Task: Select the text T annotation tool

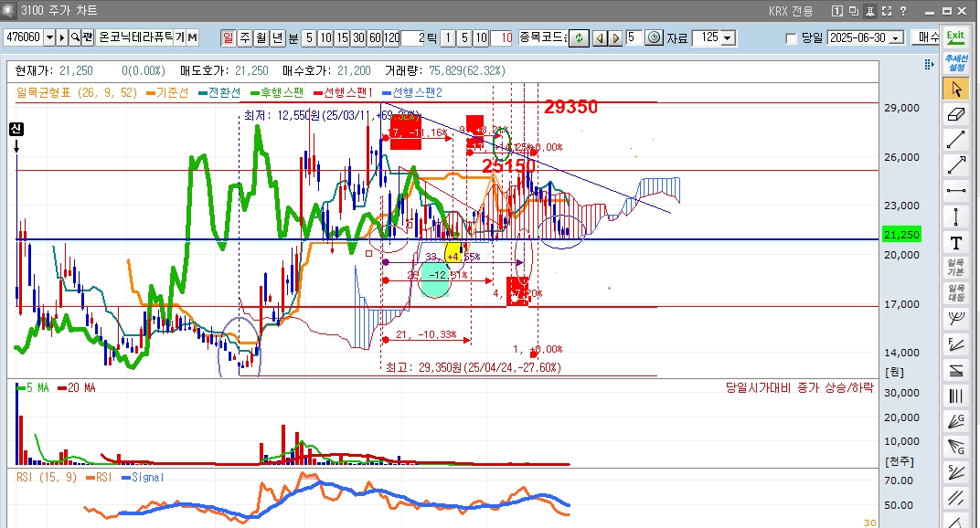Action: 955,242
